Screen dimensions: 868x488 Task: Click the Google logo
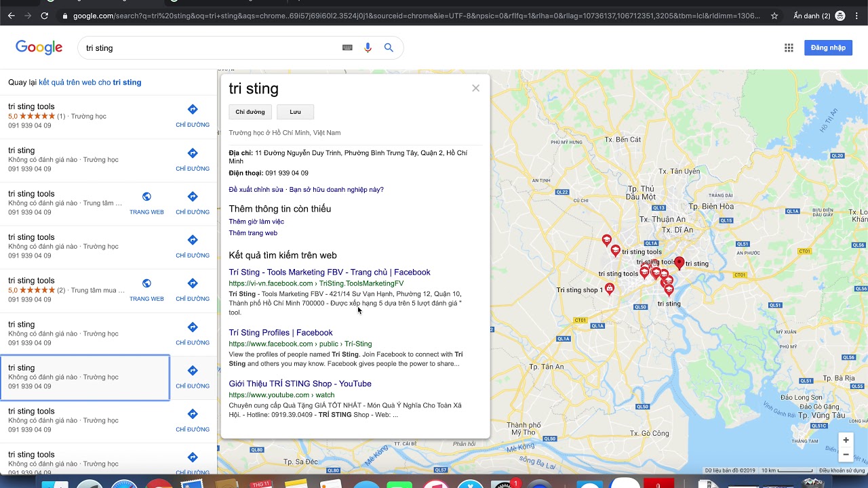click(39, 47)
